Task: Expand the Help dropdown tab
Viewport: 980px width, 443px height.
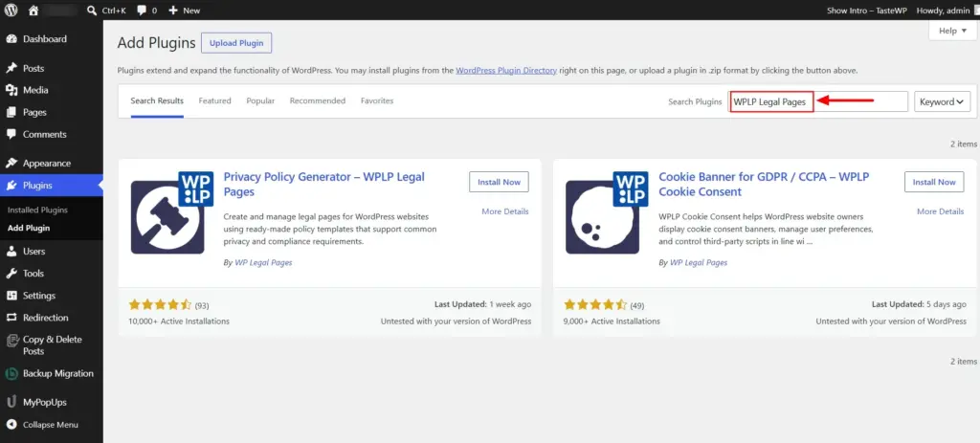Action: point(952,31)
